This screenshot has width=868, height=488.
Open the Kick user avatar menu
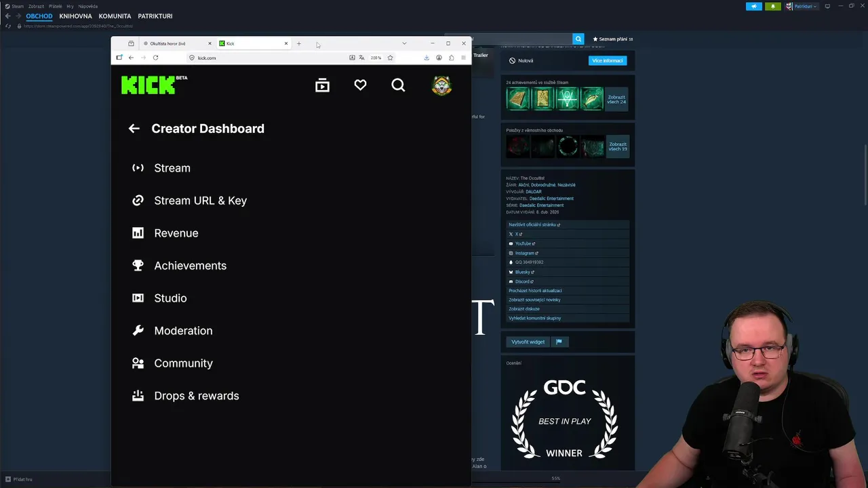click(441, 85)
